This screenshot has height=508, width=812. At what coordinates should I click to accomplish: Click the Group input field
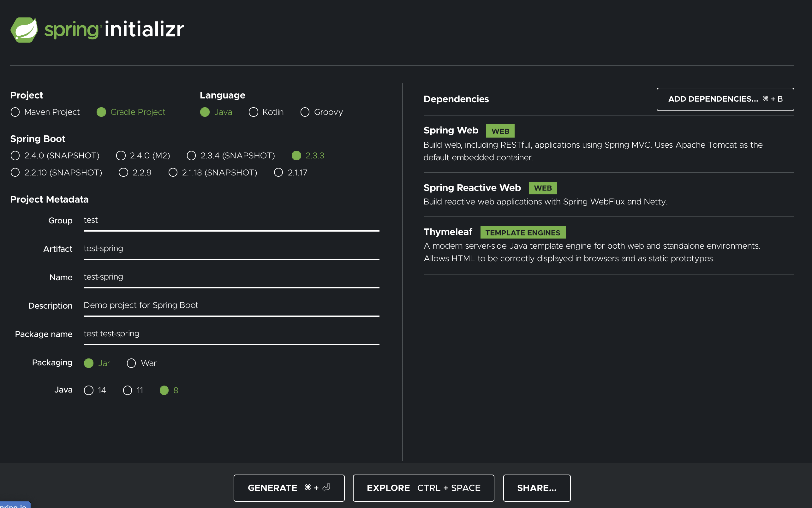[231, 221]
